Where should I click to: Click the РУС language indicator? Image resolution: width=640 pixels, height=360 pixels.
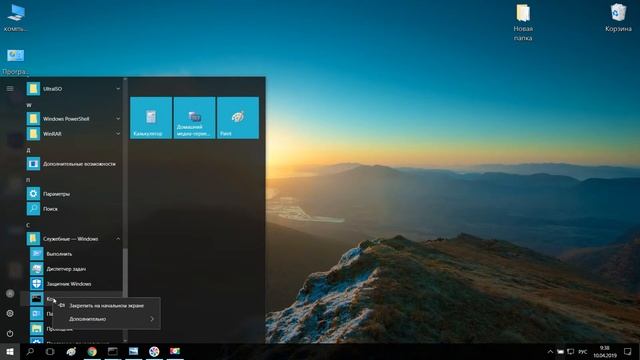pos(582,352)
